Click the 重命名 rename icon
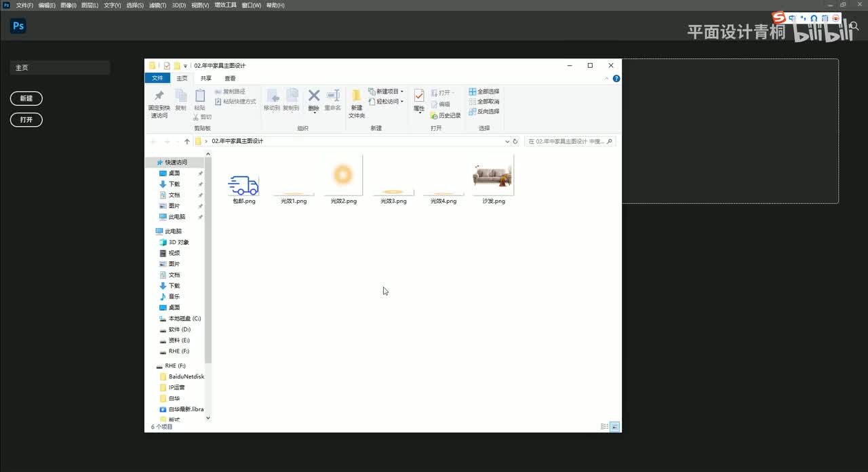The image size is (868, 472). point(333,96)
